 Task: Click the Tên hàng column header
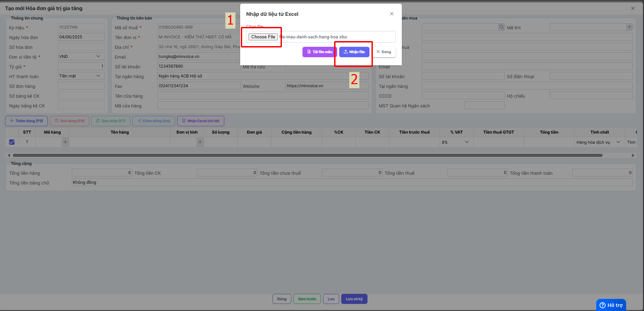[120, 132]
